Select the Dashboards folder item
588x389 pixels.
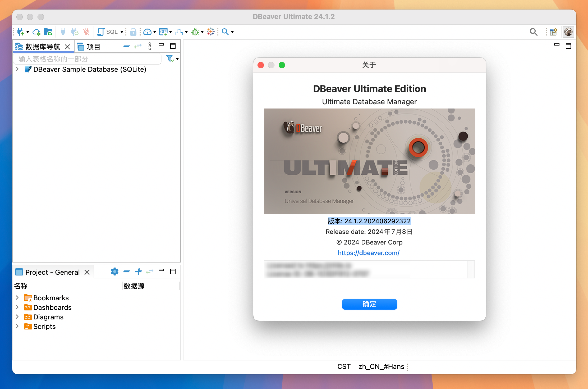pos(48,307)
